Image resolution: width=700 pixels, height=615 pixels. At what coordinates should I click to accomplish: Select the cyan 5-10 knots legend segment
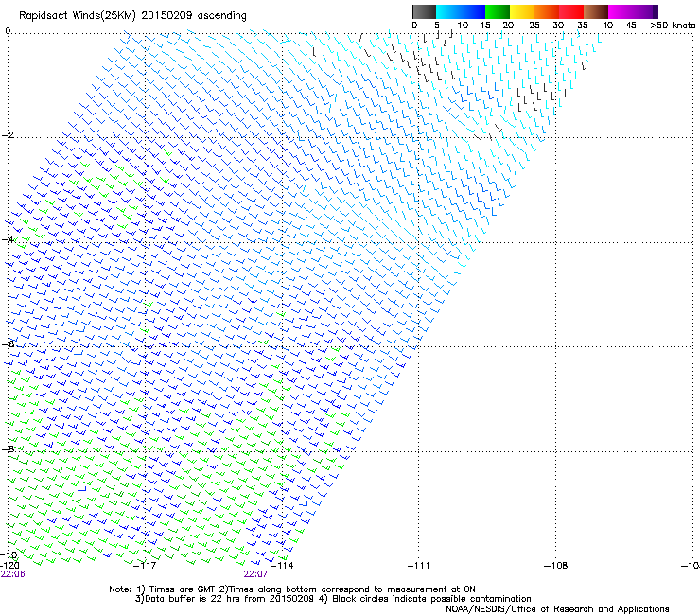[448, 11]
